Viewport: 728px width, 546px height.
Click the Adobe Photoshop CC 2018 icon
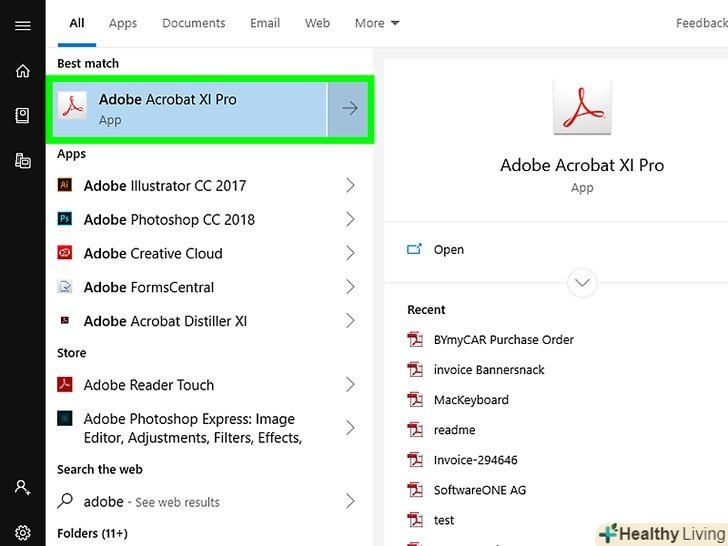click(65, 220)
